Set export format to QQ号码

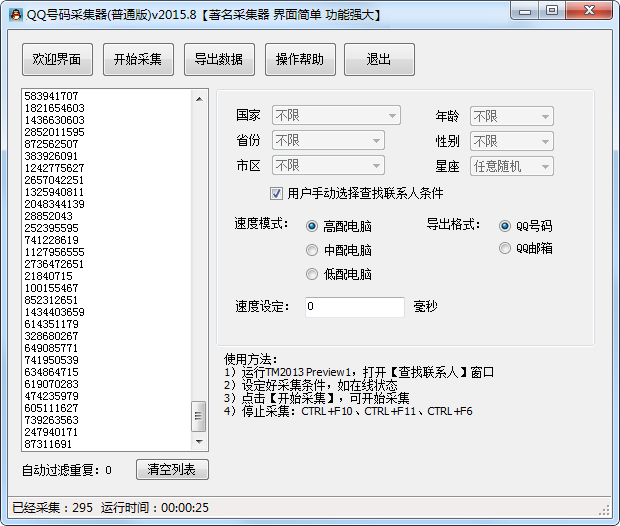(x=504, y=226)
